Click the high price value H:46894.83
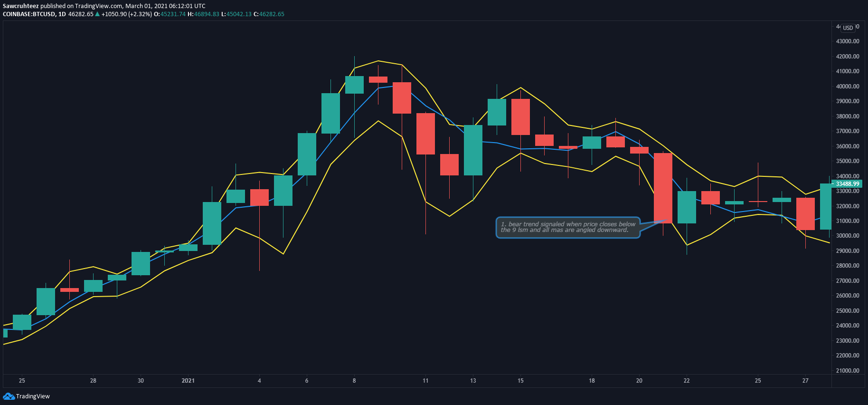This screenshot has height=405, width=868. [203, 14]
